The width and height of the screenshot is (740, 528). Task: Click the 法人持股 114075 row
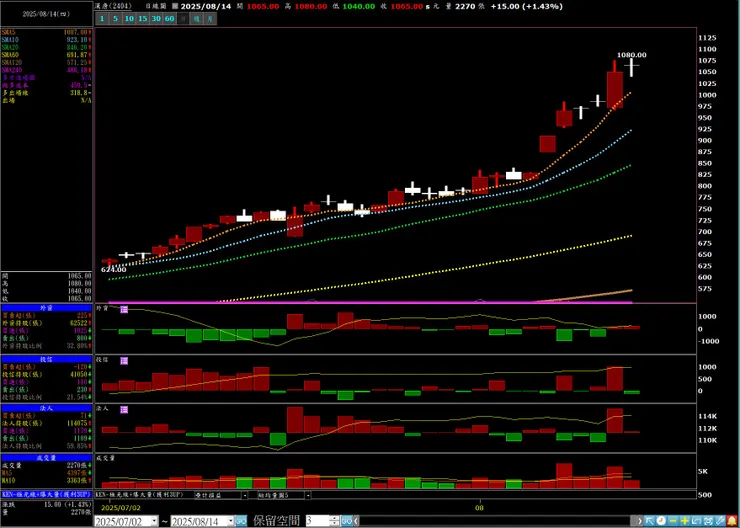pos(46,423)
